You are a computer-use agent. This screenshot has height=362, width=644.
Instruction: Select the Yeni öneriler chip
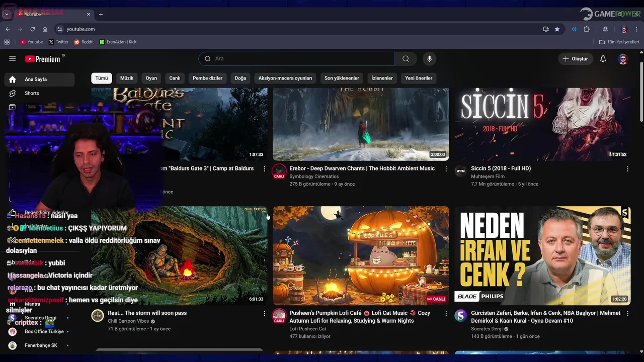pyautogui.click(x=419, y=78)
